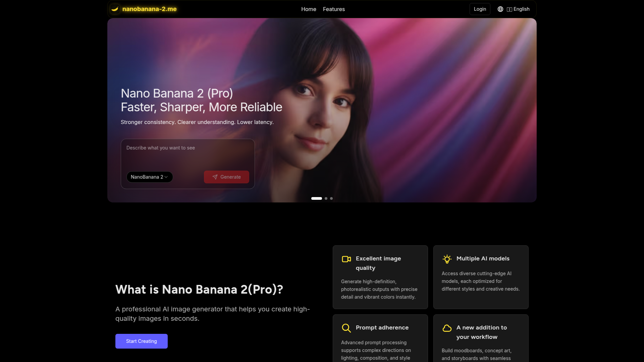Image resolution: width=644 pixels, height=362 pixels.
Task: Switch to the third carousel slide dot
Action: click(331, 198)
